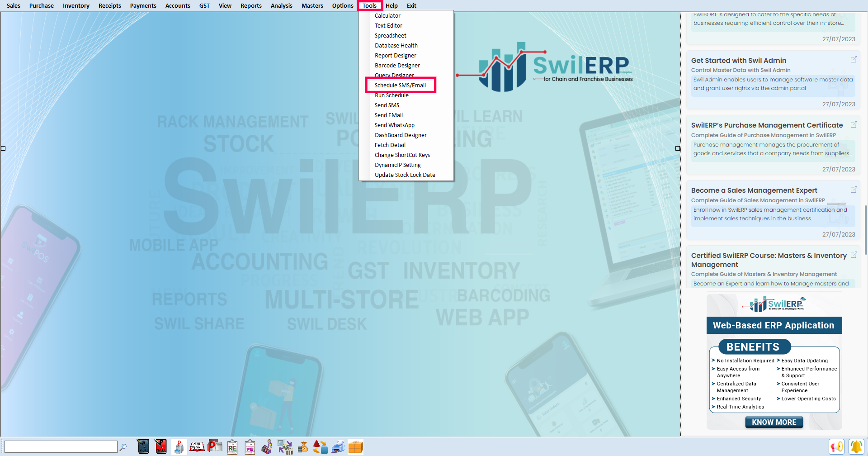Viewport: 868px width, 456px height.
Task: Open the Order Stock book icon
Action: tap(197, 446)
